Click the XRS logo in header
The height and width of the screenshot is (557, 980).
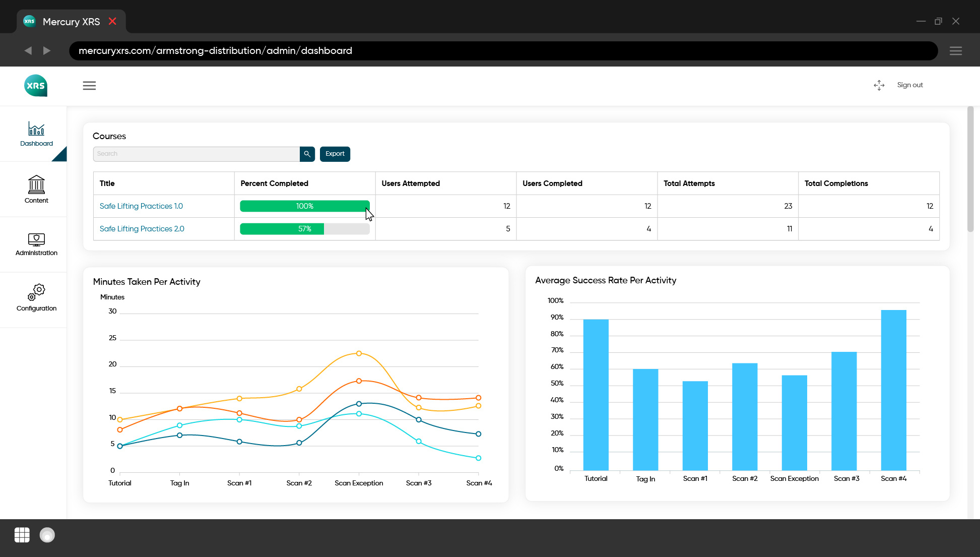pyautogui.click(x=36, y=86)
